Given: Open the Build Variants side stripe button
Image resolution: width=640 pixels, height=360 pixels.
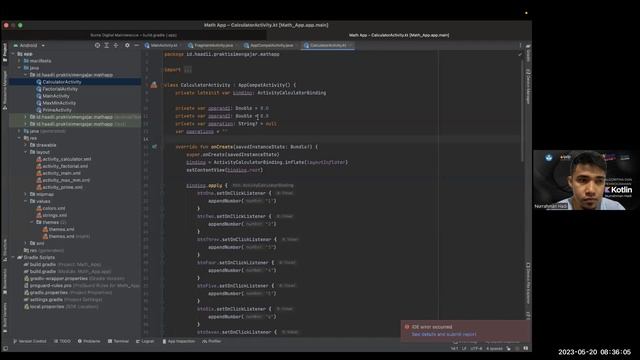Looking at the screenshot, I should [x=5, y=318].
